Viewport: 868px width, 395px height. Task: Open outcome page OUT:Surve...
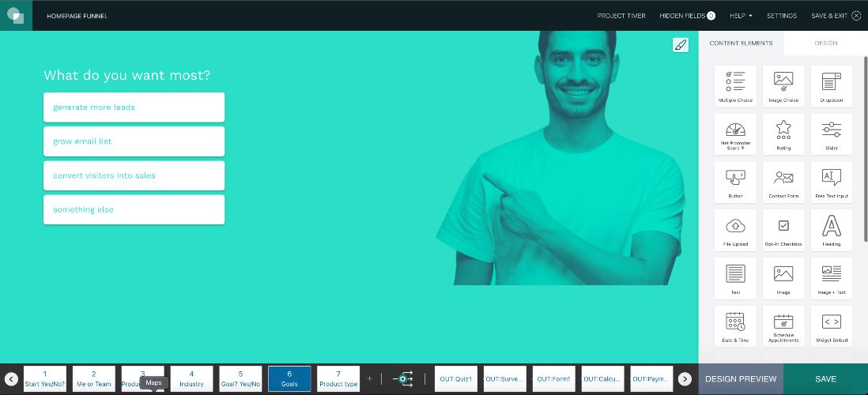point(505,379)
